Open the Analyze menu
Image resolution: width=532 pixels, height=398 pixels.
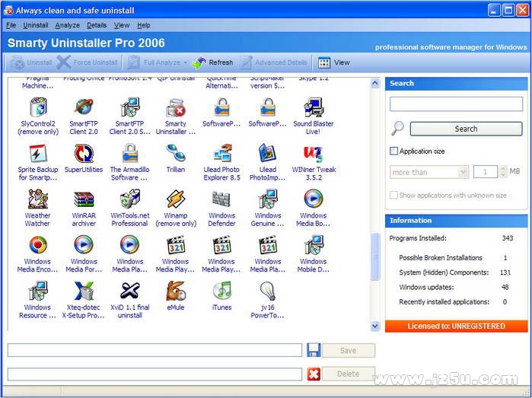68,25
